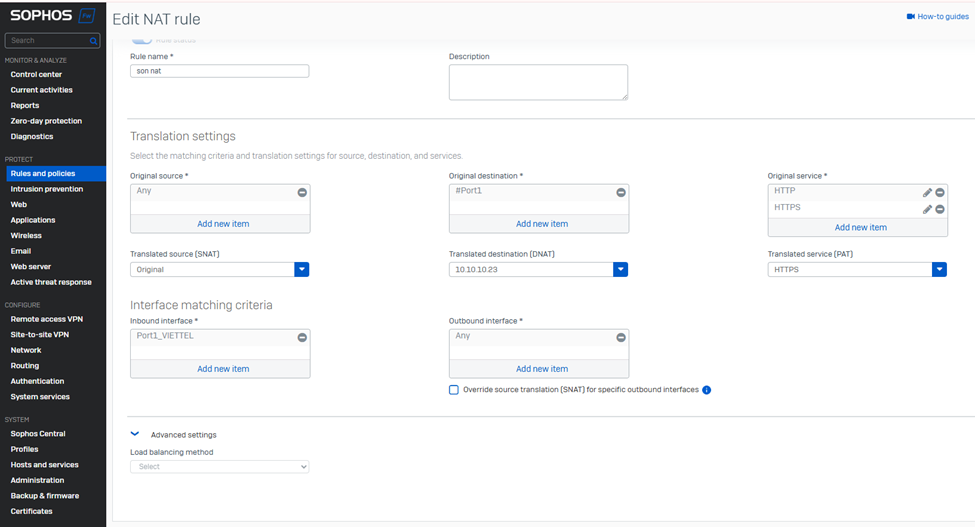This screenshot has width=975, height=527.
Task: Remove Port1_VIETTEL inbound interface
Action: pos(302,338)
